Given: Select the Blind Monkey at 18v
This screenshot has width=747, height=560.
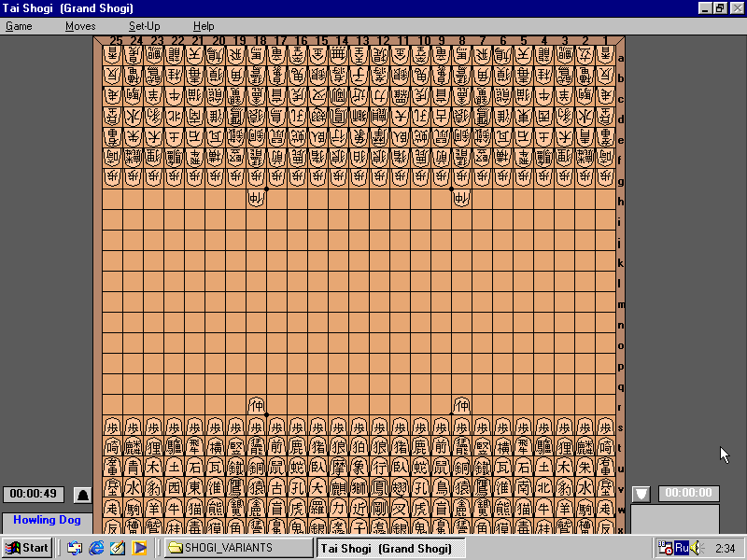Looking at the screenshot, I should (x=257, y=488).
